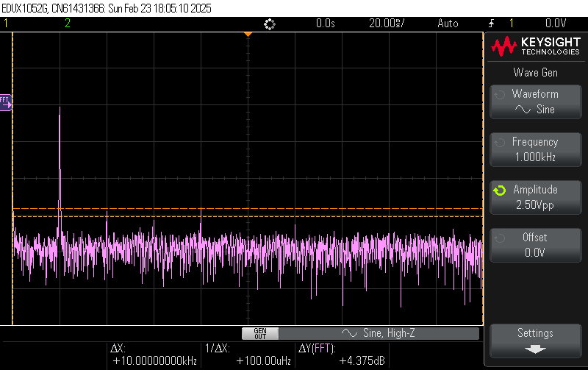Expand the Settings softkey submenu
The width and height of the screenshot is (588, 370).
point(534,341)
